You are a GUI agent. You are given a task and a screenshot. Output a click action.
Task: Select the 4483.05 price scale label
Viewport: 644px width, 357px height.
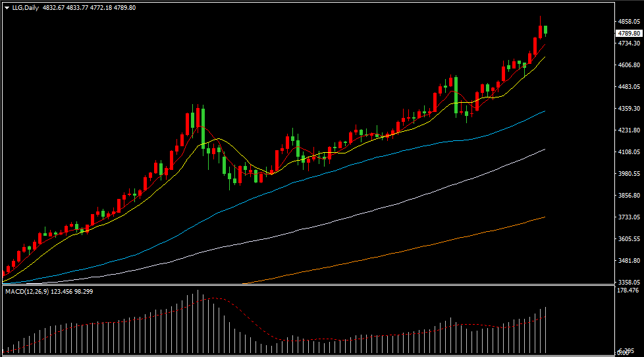(629, 87)
